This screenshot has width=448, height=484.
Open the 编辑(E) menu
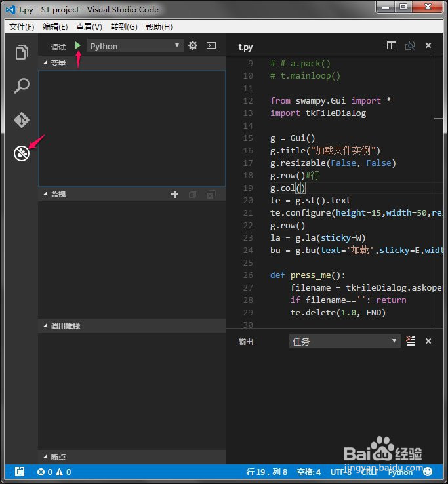click(55, 27)
